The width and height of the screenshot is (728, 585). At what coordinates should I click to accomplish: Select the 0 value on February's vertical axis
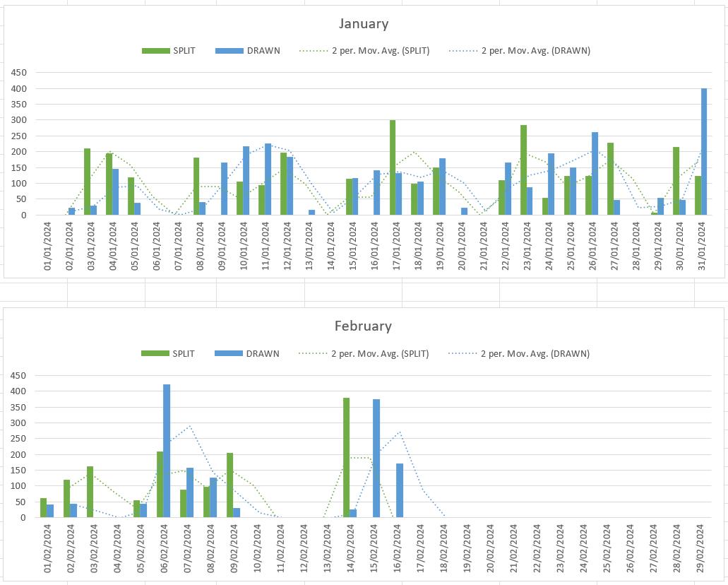(23, 518)
